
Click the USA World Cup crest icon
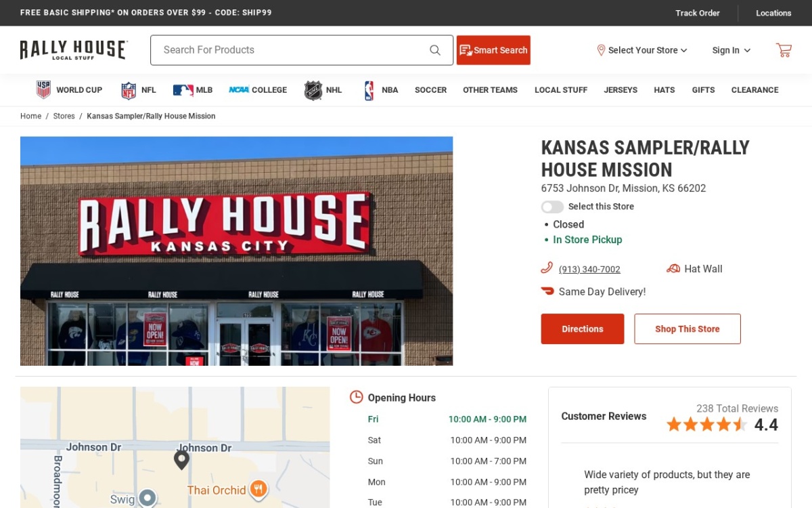[x=44, y=90]
